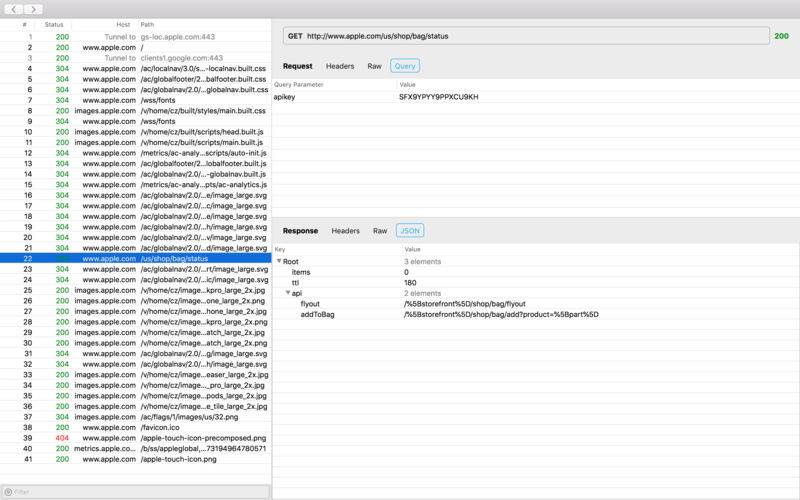The image size is (800, 500).
Task: Select request 2 with path /
Action: (136, 47)
